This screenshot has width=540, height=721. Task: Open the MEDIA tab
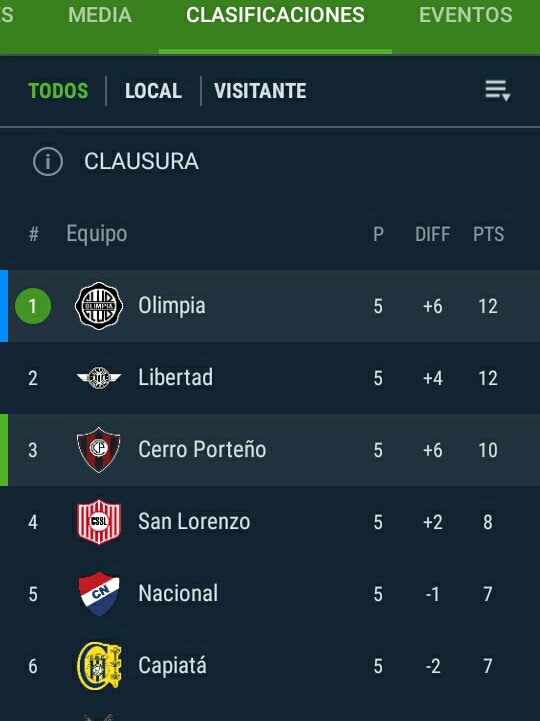tap(100, 15)
